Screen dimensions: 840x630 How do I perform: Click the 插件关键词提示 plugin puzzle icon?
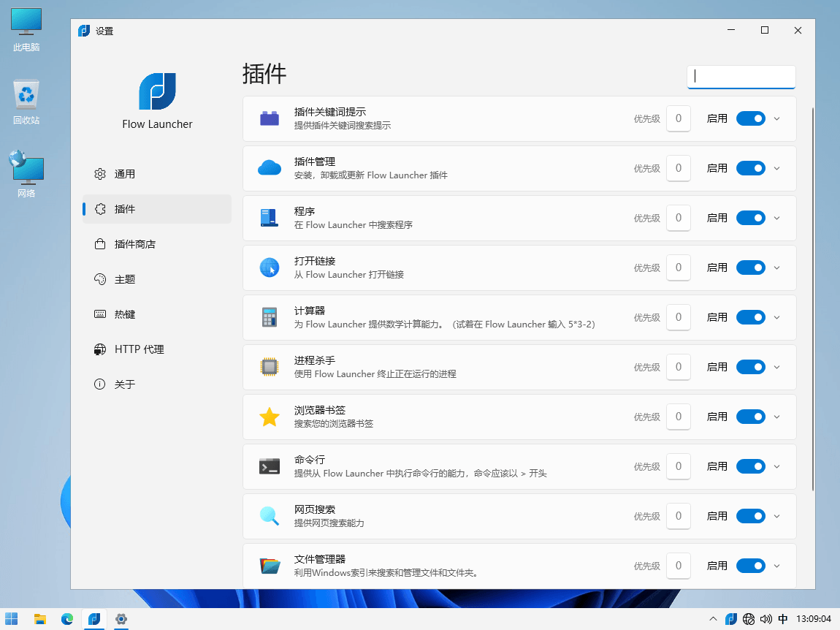(x=270, y=118)
